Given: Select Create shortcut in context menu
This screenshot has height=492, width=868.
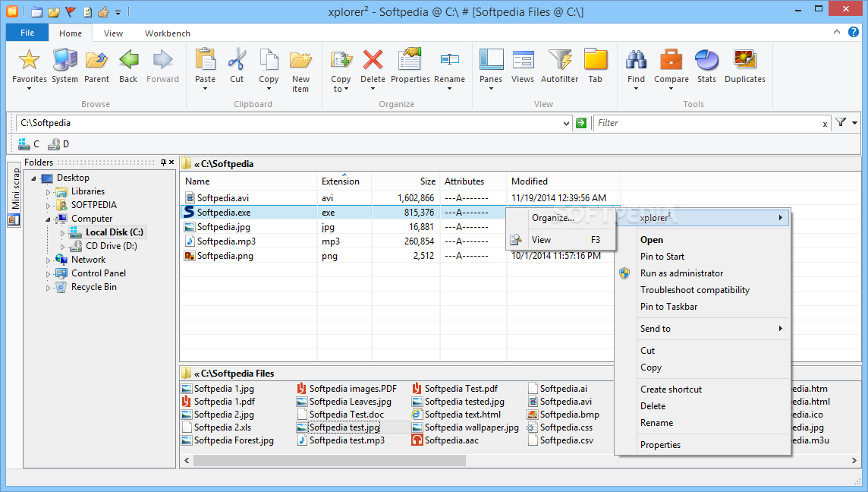Looking at the screenshot, I should pyautogui.click(x=703, y=389).
